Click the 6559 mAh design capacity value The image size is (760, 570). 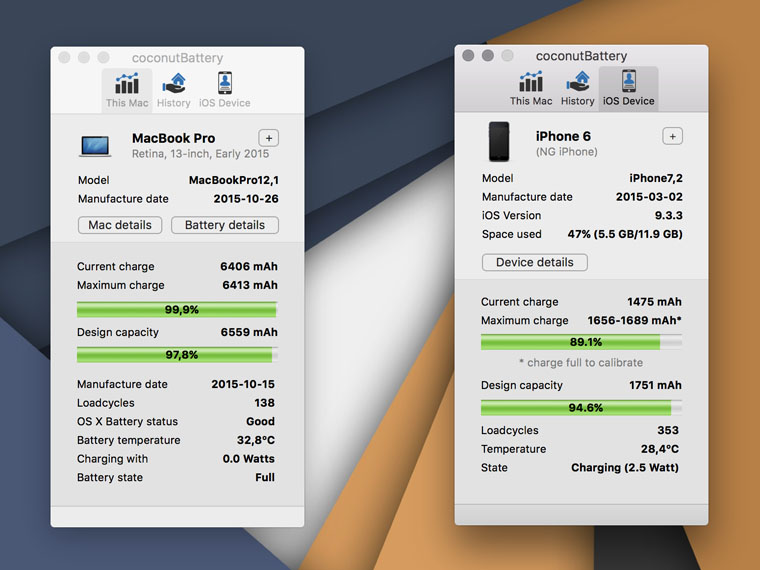249,332
